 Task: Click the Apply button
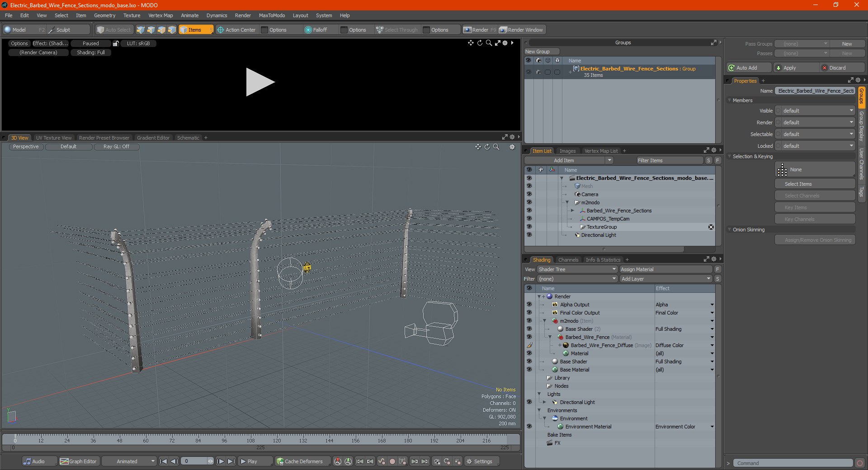[797, 68]
